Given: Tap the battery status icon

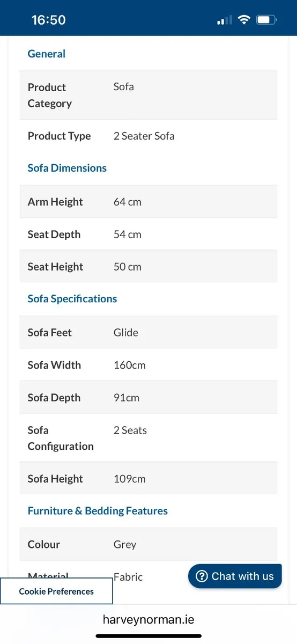Looking at the screenshot, I should [266, 20].
